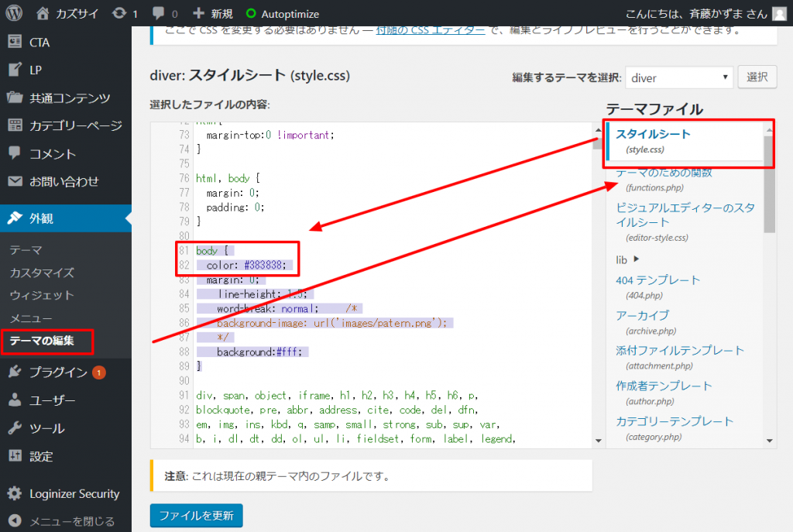Open お問い合わせ envelope icon
Screen dimensions: 793x532
16,181
